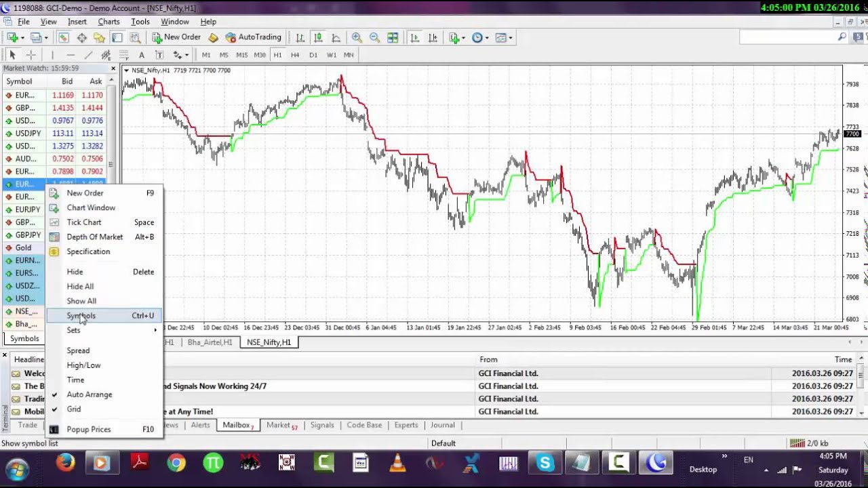Switch to H4 timeframe
The width and height of the screenshot is (868, 488).
tap(295, 55)
